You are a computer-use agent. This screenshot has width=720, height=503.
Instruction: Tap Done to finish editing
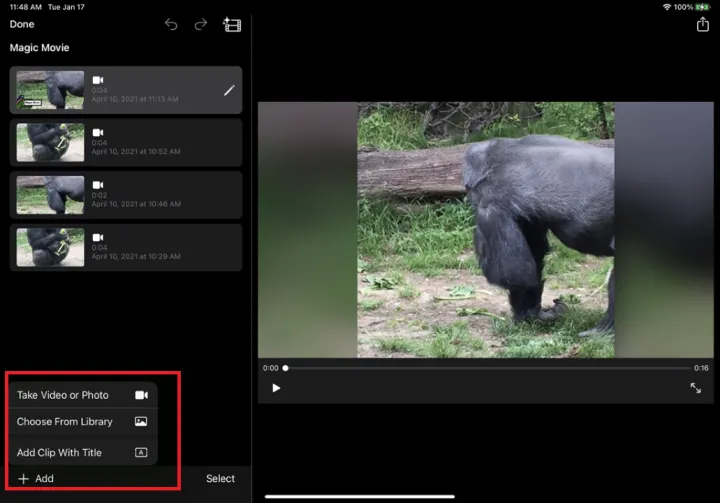click(22, 24)
